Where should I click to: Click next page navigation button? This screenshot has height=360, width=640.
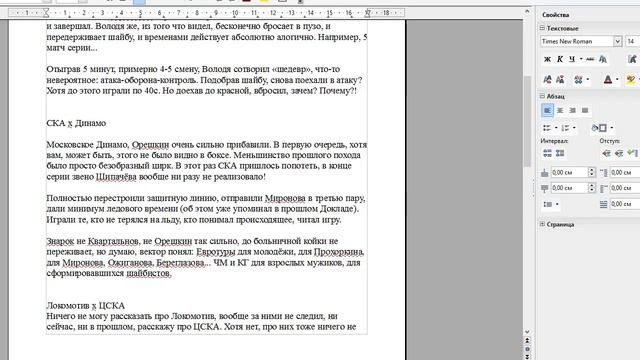tap(527, 357)
